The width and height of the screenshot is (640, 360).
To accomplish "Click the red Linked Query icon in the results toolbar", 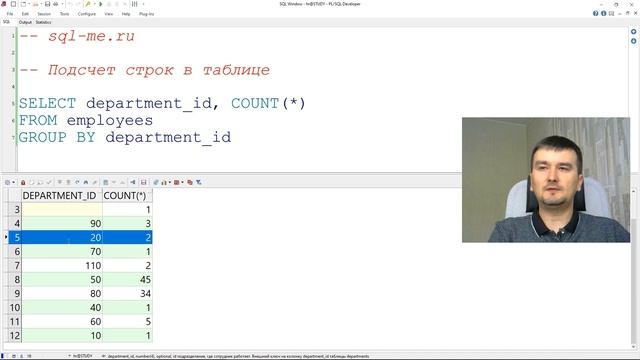I will click(190, 182).
